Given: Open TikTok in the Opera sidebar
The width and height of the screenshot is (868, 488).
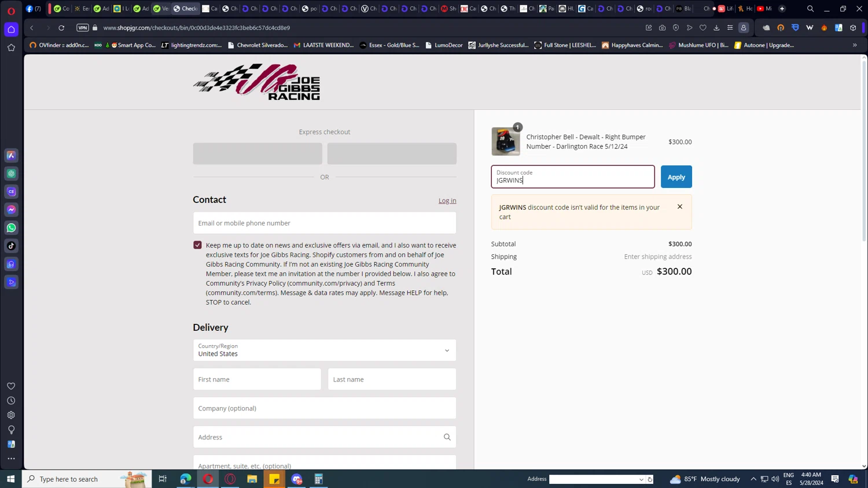Looking at the screenshot, I should point(11,246).
